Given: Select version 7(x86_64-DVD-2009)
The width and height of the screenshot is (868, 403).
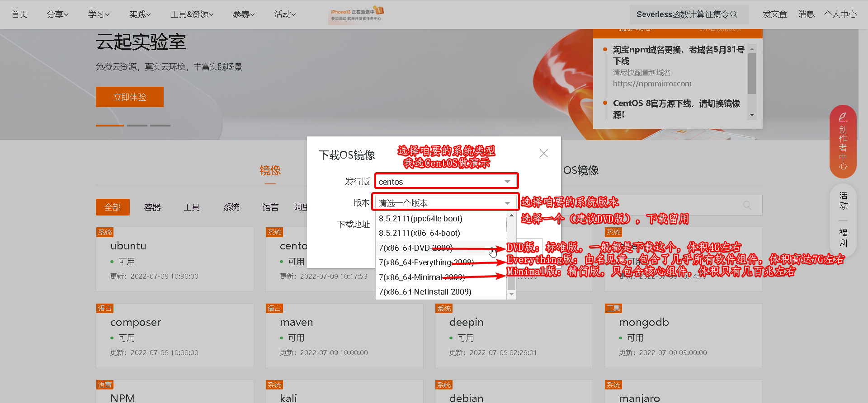Looking at the screenshot, I should [x=441, y=248].
